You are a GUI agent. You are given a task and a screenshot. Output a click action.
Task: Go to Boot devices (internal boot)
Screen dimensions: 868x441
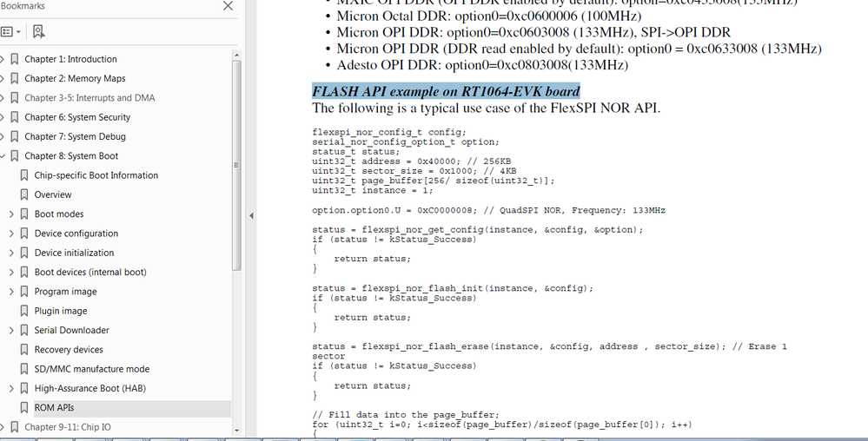pos(90,273)
